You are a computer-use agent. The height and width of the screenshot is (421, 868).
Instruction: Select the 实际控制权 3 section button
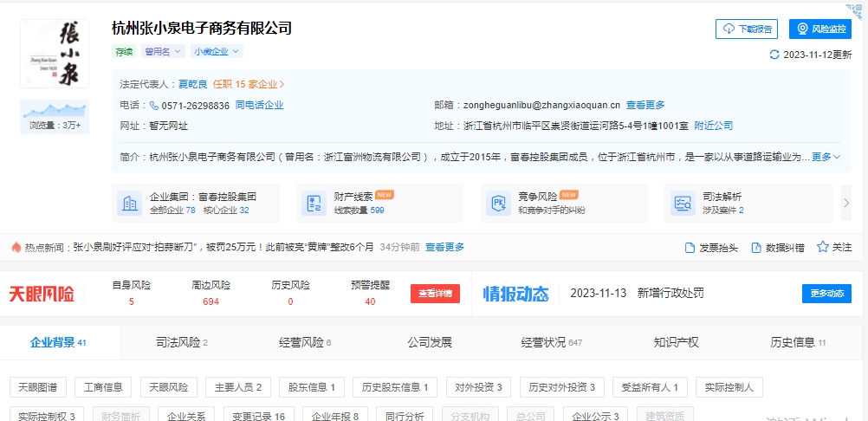[x=47, y=414]
